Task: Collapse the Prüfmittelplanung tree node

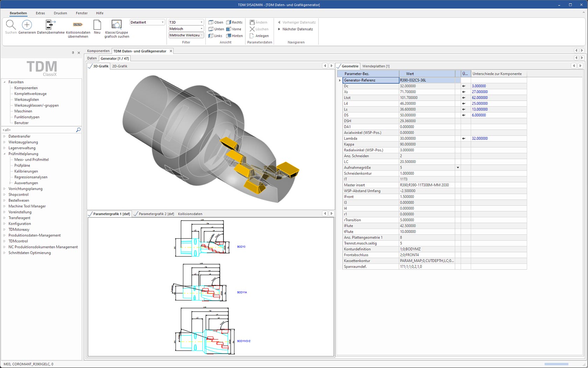Action: point(5,154)
